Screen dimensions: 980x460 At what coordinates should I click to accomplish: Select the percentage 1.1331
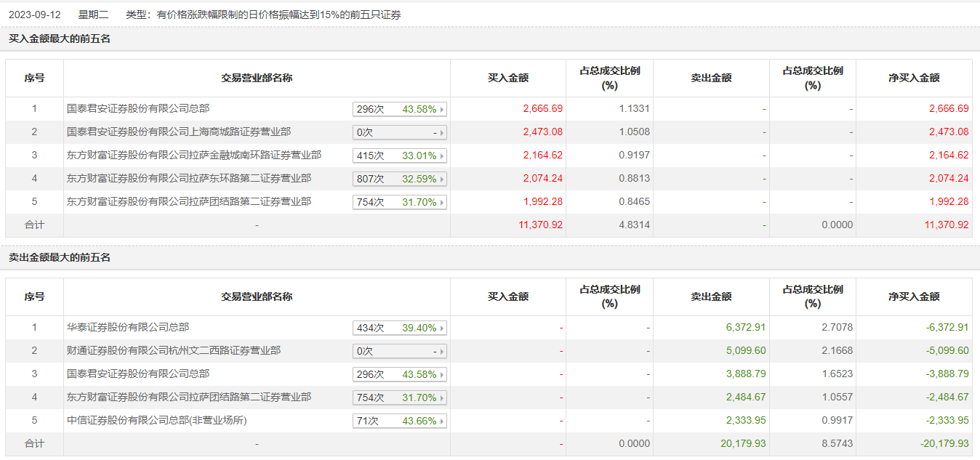tap(635, 109)
